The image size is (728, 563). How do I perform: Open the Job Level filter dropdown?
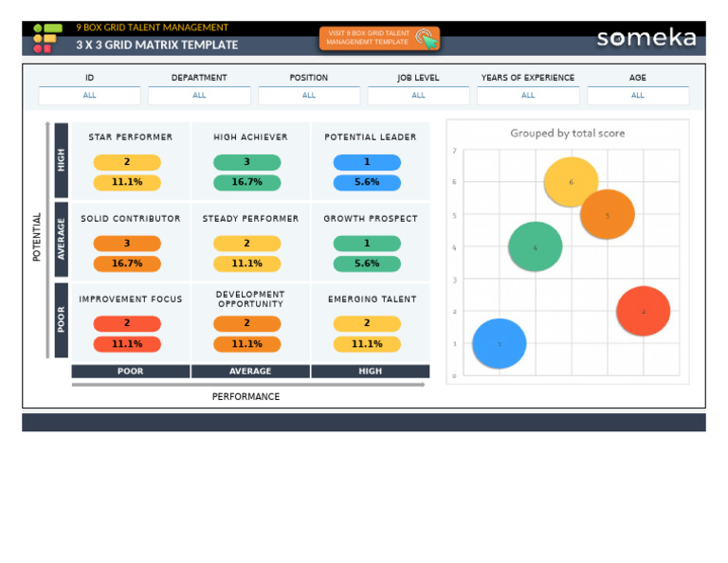click(418, 95)
